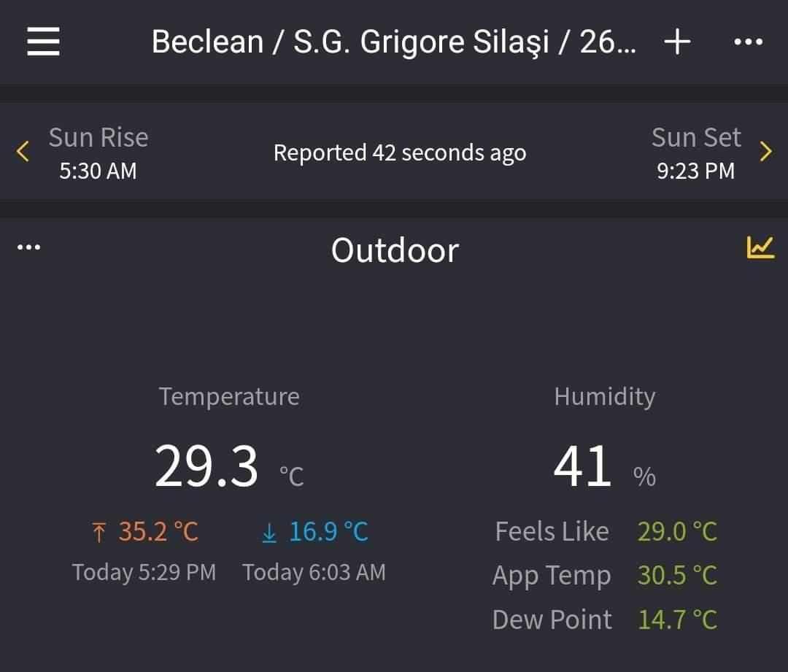Image resolution: width=788 pixels, height=672 pixels.
Task: Select the 41 % humidity reading
Action: [605, 467]
